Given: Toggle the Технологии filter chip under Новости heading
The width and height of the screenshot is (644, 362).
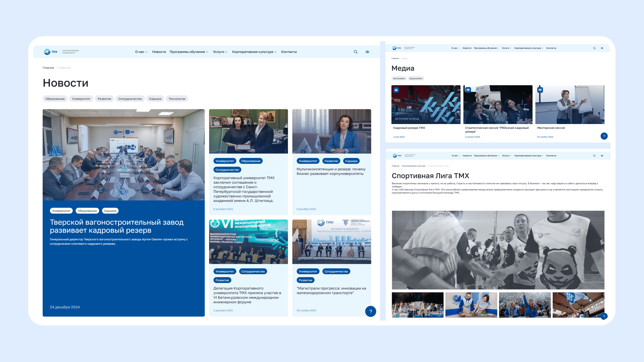Looking at the screenshot, I should tap(177, 99).
